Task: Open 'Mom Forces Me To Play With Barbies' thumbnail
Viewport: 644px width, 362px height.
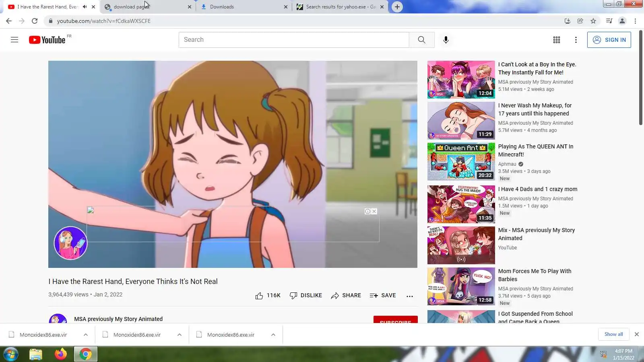Action: pos(461,286)
